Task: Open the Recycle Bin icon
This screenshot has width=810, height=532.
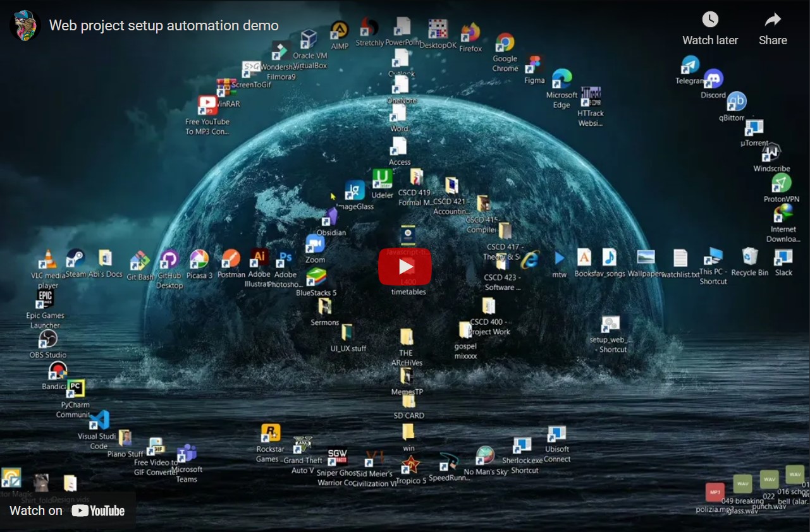Action: pos(750,257)
